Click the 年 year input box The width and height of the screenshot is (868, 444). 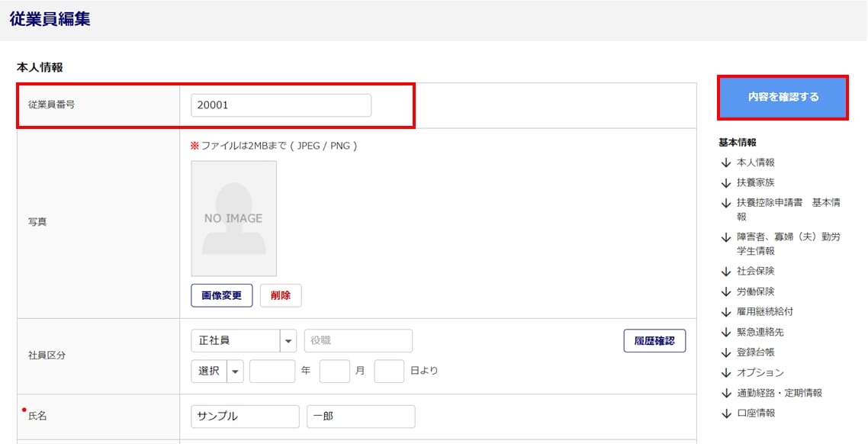click(x=272, y=372)
